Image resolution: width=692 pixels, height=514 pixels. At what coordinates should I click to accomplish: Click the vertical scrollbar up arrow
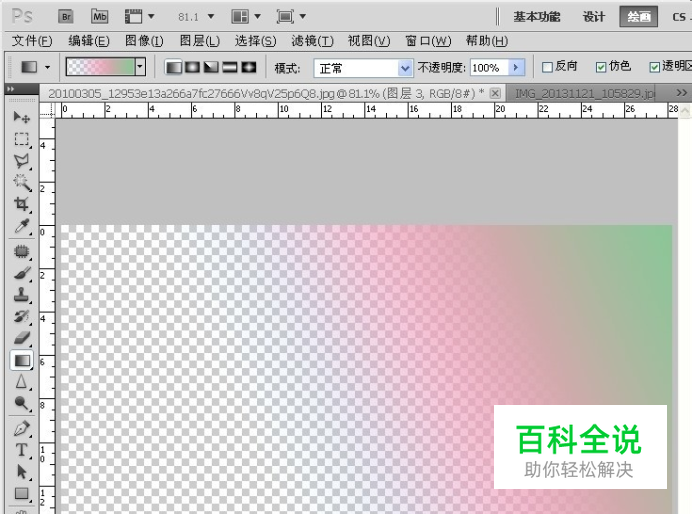684,110
